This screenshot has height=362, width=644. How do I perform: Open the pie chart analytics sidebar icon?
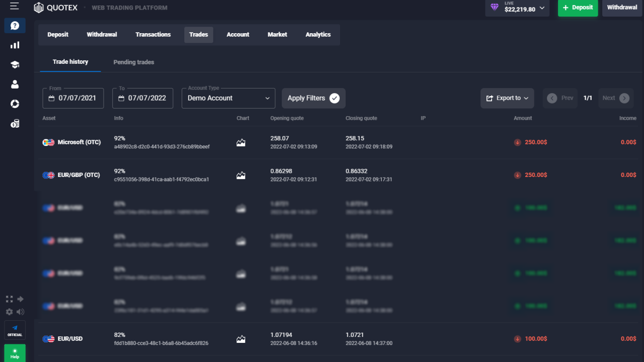(x=15, y=104)
